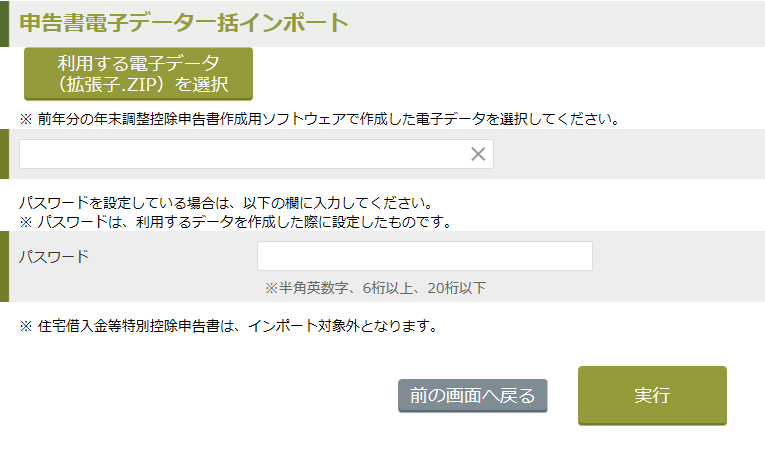
Task: Remove the file path using the cross icon
Action: coord(478,154)
